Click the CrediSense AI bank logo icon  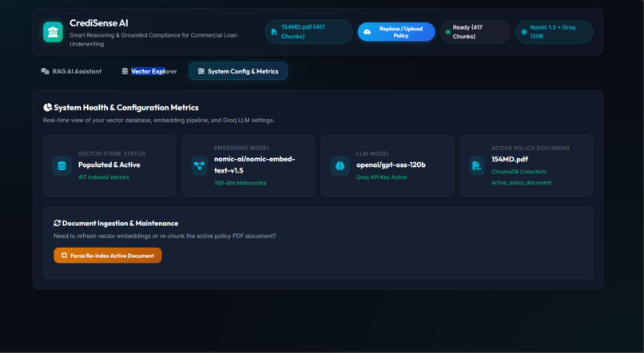[53, 32]
